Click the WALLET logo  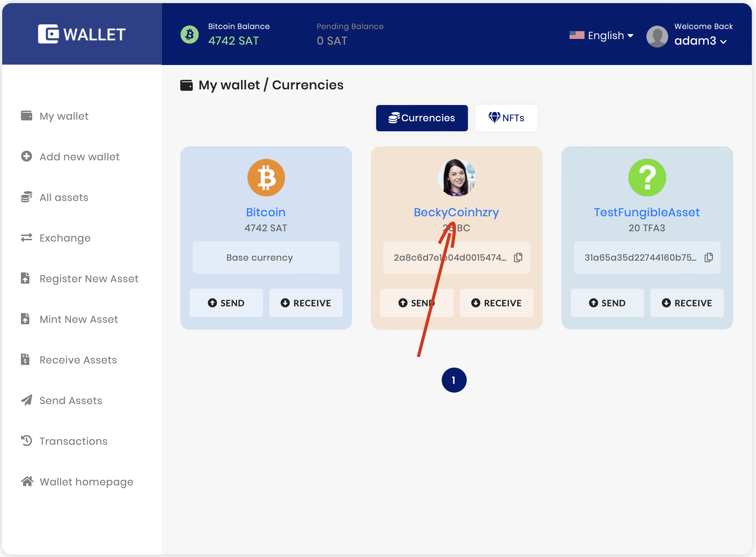[x=82, y=34]
